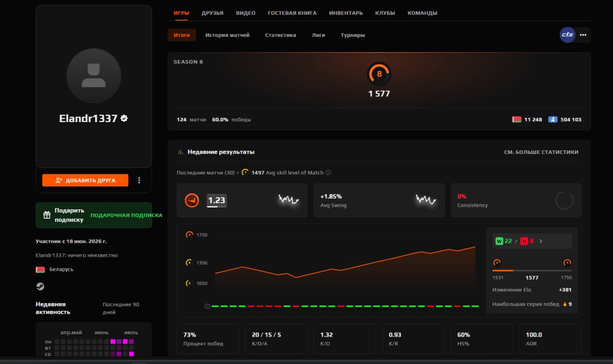Image resolution: width=613 pixels, height=364 pixels.
Task: Click the Последние 90 дней label
Action: click(121, 308)
